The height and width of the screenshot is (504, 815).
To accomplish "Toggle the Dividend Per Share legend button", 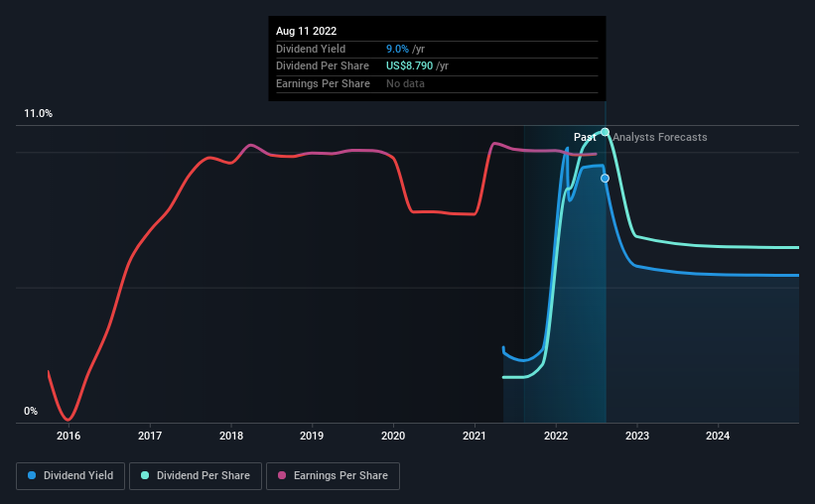I will [x=196, y=476].
